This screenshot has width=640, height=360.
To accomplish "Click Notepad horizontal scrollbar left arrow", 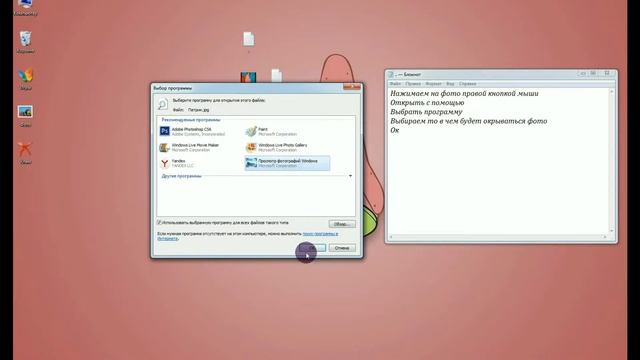I will [x=391, y=237].
